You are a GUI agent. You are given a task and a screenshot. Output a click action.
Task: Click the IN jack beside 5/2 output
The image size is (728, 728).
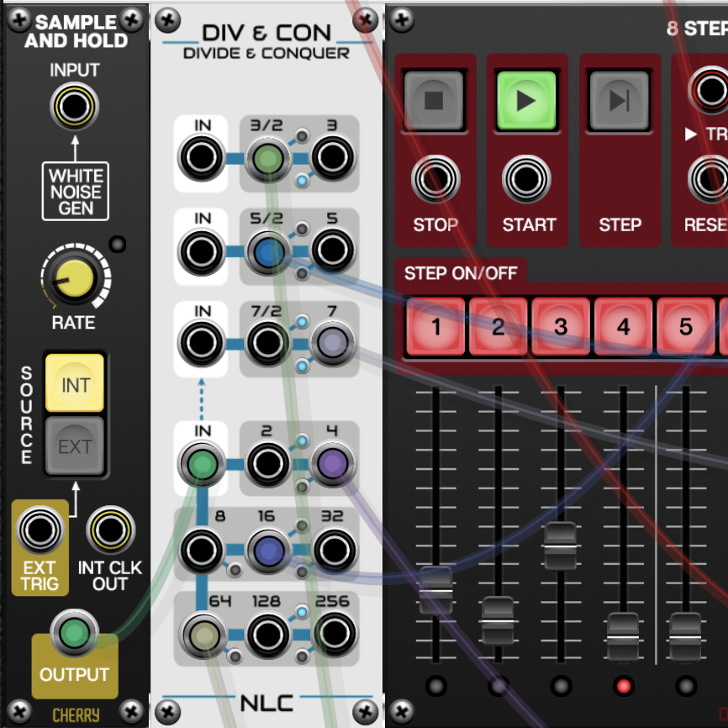[202, 251]
